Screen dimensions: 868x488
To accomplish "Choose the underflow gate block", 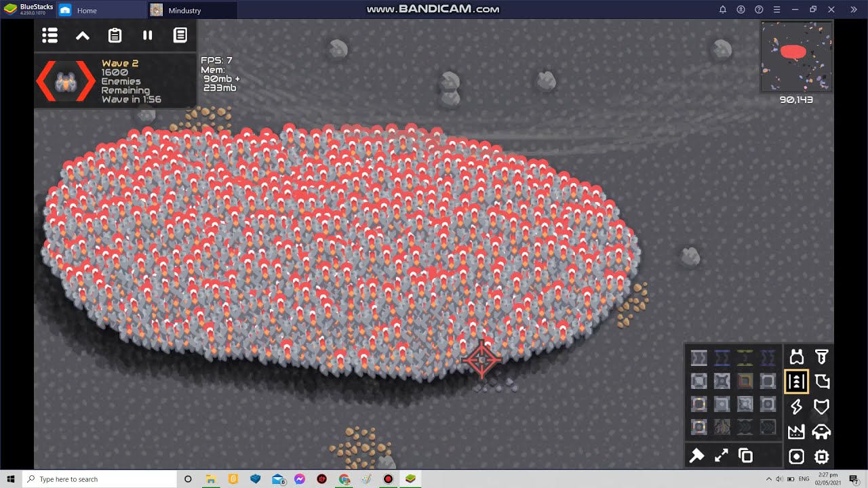I will tap(699, 427).
